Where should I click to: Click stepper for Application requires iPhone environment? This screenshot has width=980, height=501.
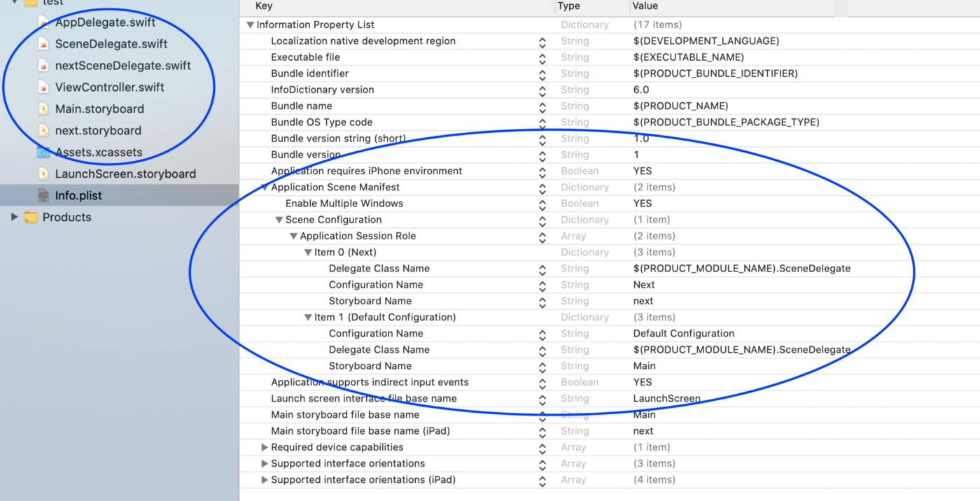pyautogui.click(x=542, y=172)
